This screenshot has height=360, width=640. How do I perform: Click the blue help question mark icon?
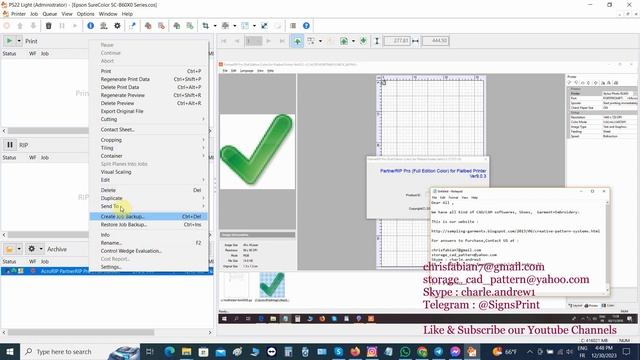coord(306,26)
